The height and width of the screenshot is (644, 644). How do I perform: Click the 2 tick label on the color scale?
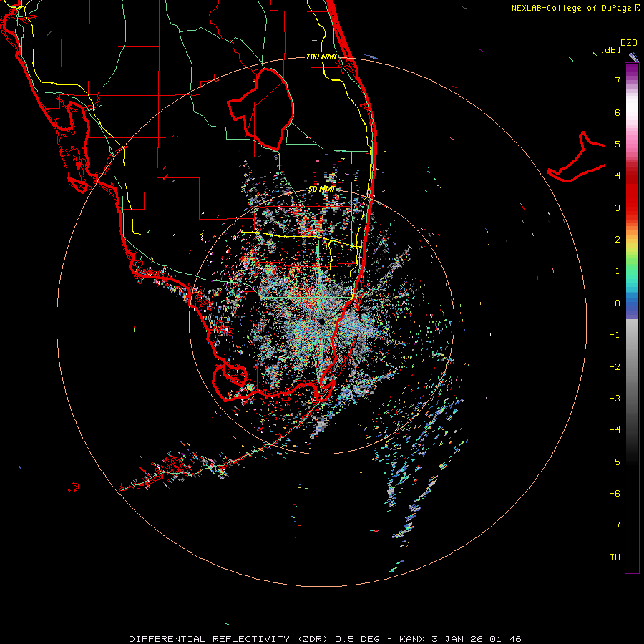pyautogui.click(x=618, y=240)
